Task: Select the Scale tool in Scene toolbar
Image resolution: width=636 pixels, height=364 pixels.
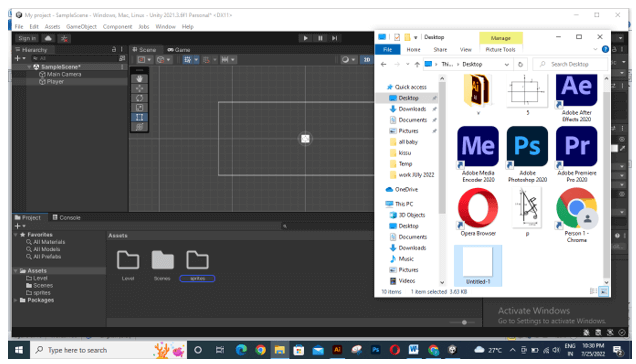Action: tap(140, 108)
